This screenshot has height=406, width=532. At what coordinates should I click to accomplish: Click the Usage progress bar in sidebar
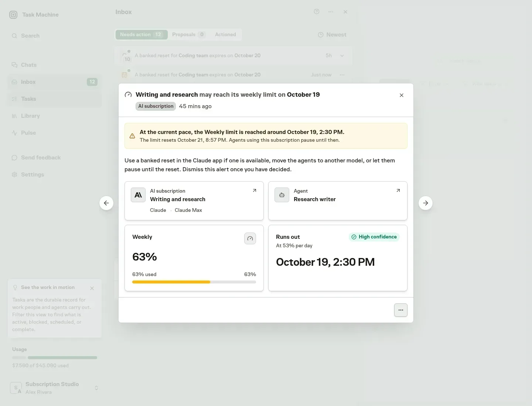pyautogui.click(x=55, y=358)
